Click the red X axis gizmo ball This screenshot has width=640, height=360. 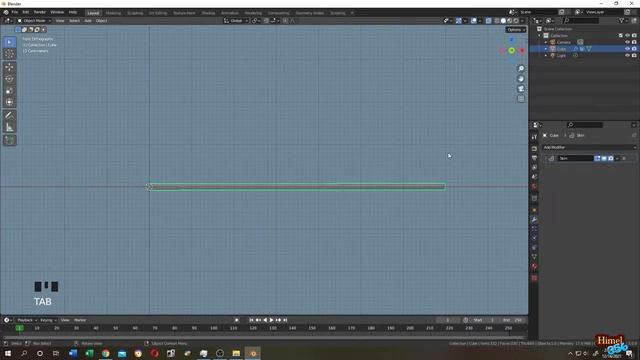pyautogui.click(x=522, y=51)
